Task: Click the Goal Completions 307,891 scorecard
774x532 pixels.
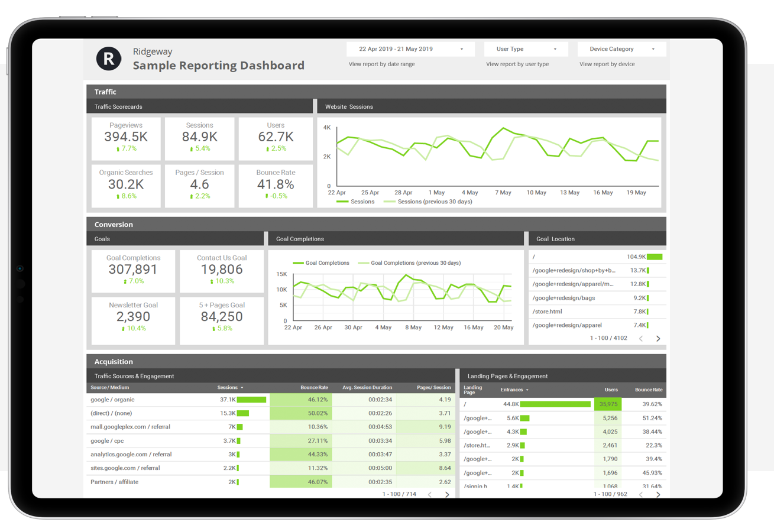Action: [x=132, y=271]
